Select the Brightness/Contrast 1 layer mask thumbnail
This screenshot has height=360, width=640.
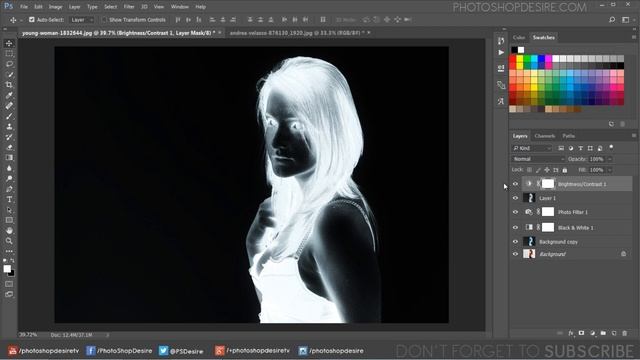pos(548,184)
